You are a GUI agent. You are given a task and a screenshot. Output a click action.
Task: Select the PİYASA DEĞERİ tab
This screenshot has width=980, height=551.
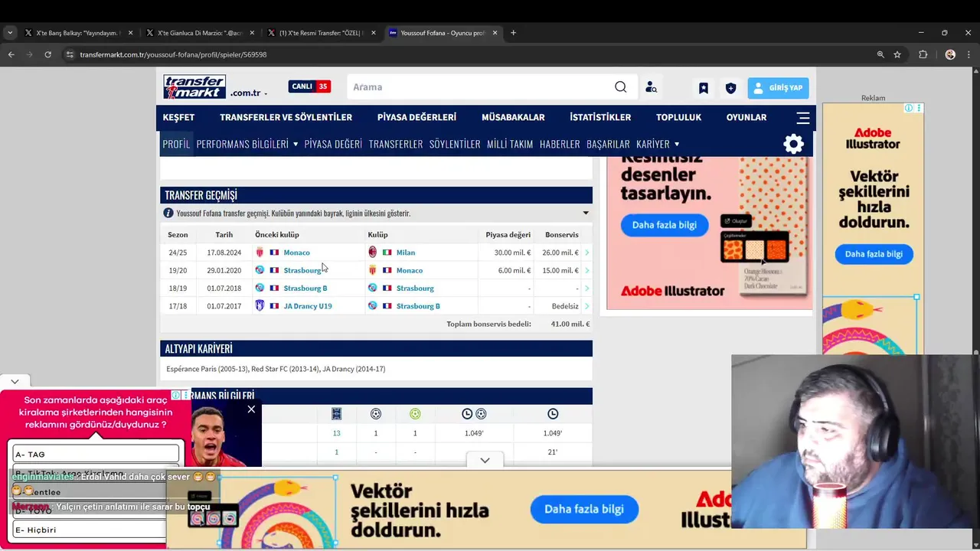pyautogui.click(x=333, y=144)
